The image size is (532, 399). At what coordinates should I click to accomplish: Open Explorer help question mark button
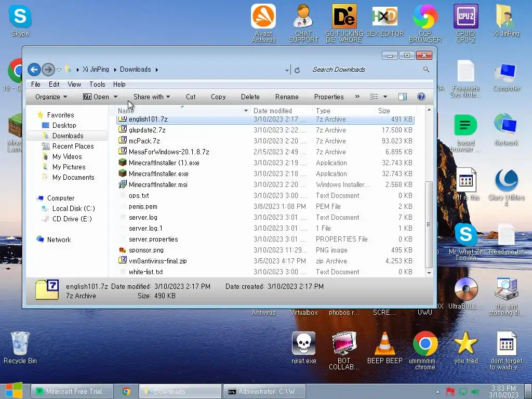coord(421,97)
